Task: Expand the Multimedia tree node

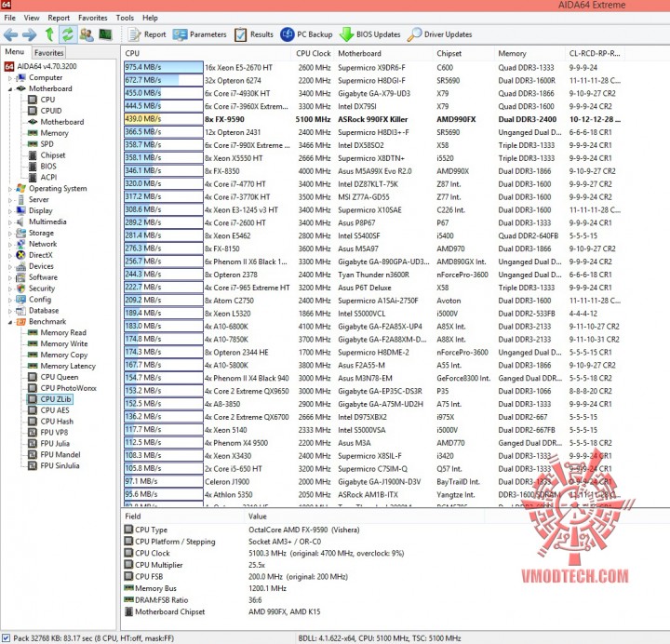Action: click(x=10, y=222)
